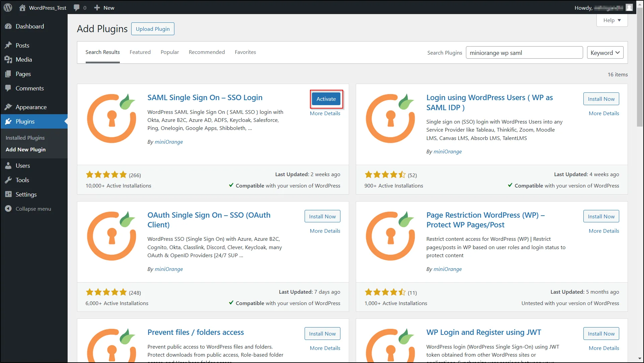Screen dimensions: 644x363
Task: Click the 16 items results count
Action: (618, 75)
